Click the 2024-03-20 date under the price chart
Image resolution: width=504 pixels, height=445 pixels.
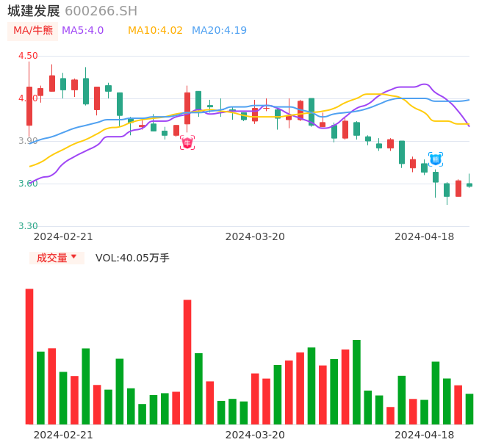click(255, 236)
